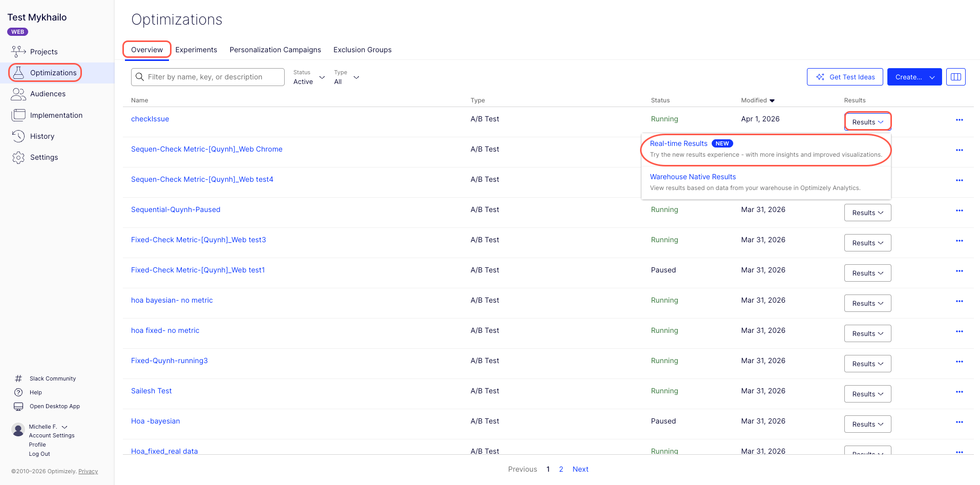Click the Projects icon in sidebar
The height and width of the screenshot is (485, 980).
tap(18, 51)
